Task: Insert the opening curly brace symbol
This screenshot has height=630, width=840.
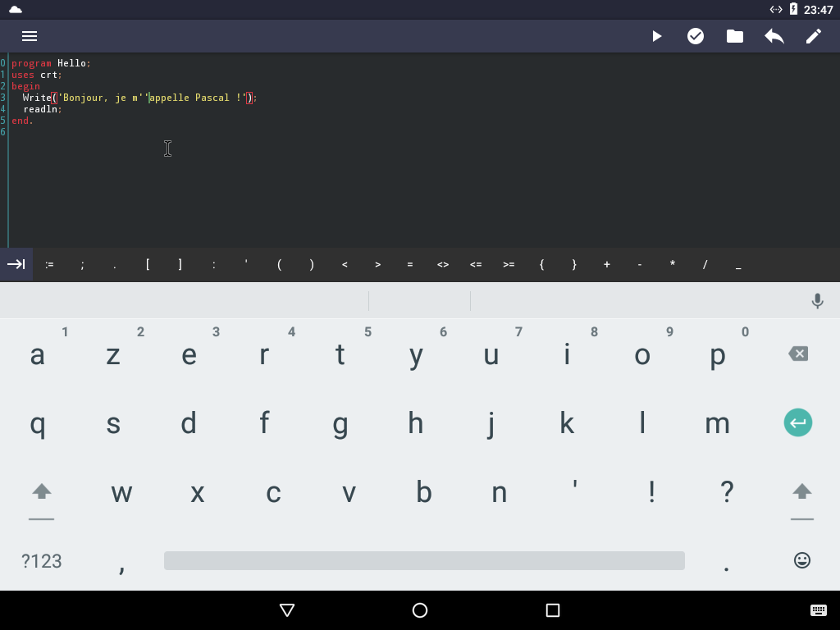Action: [541, 264]
